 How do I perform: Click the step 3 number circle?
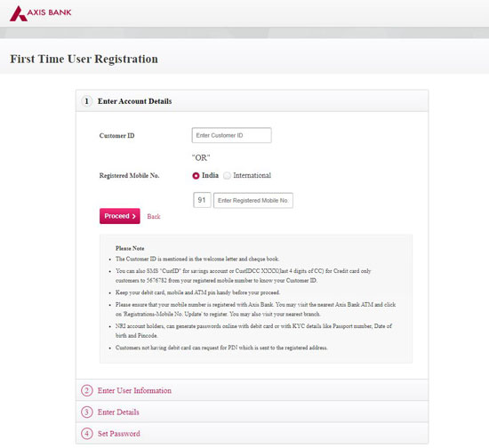(x=87, y=412)
